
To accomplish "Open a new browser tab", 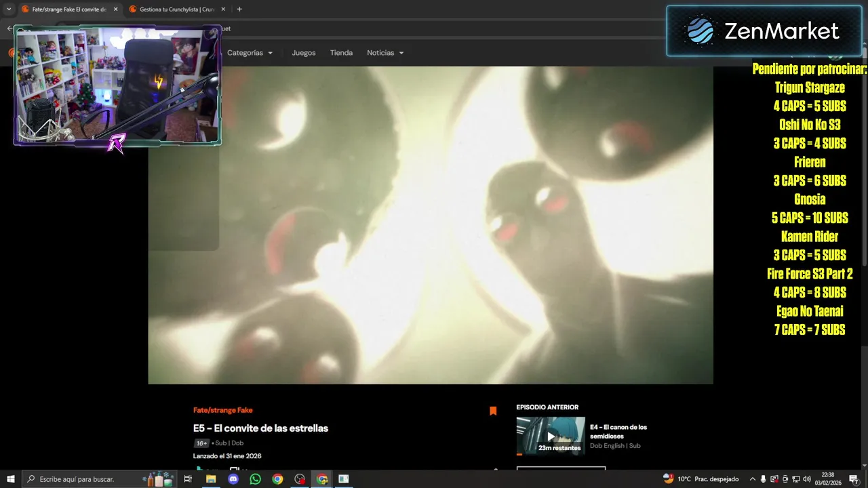I will pyautogui.click(x=239, y=9).
